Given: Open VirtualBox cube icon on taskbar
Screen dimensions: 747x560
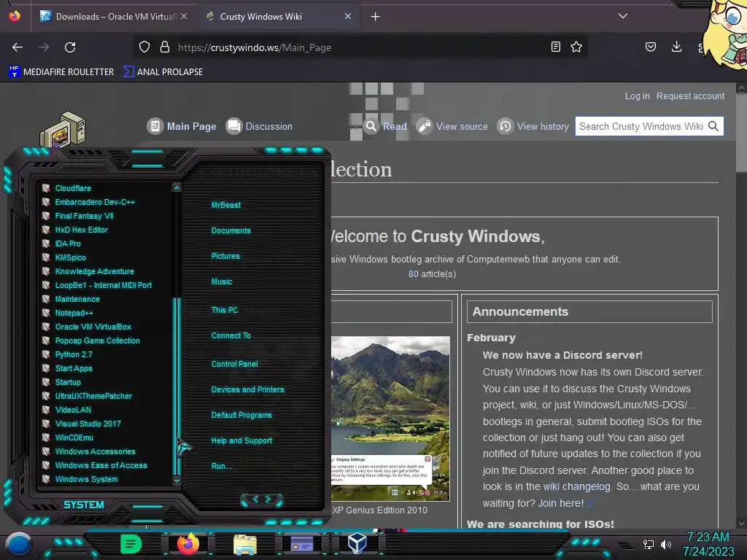Looking at the screenshot, I should [357, 543].
